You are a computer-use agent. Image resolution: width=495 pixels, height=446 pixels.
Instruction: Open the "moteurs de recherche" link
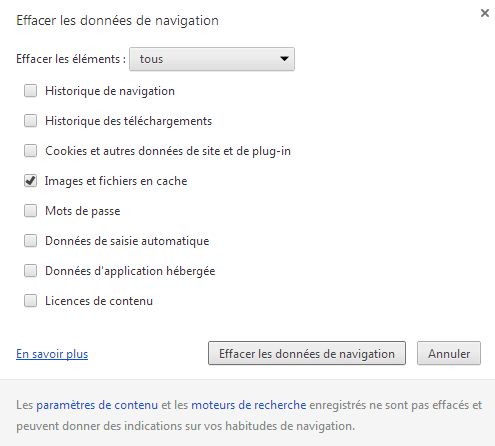click(249, 405)
